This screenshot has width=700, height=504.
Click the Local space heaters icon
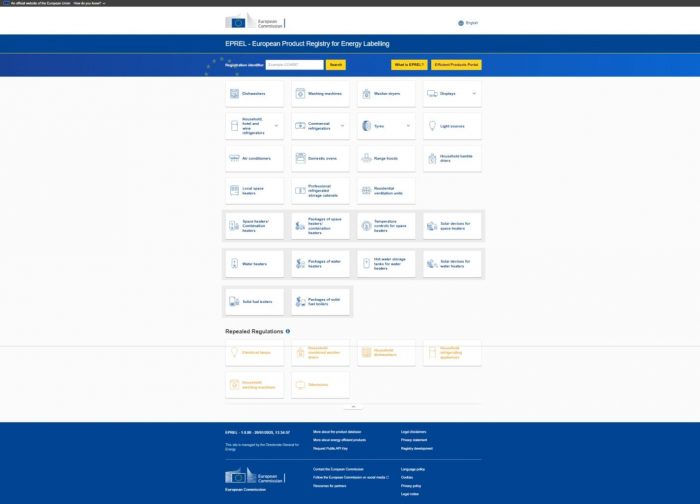pyautogui.click(x=234, y=191)
